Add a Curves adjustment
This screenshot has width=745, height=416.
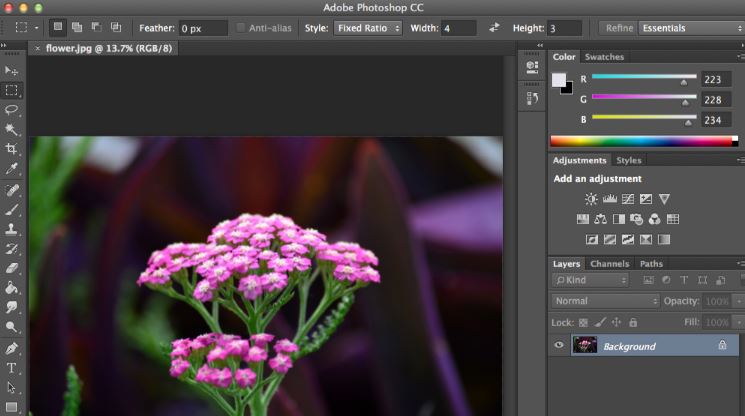[x=628, y=199]
